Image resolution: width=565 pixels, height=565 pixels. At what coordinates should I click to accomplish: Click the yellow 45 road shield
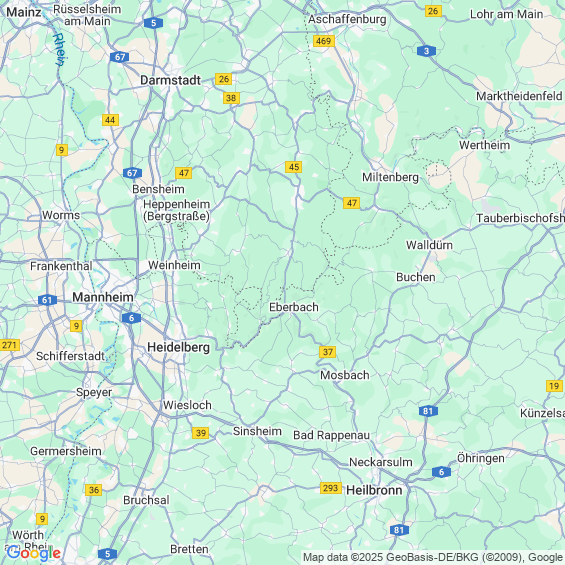coord(293,167)
